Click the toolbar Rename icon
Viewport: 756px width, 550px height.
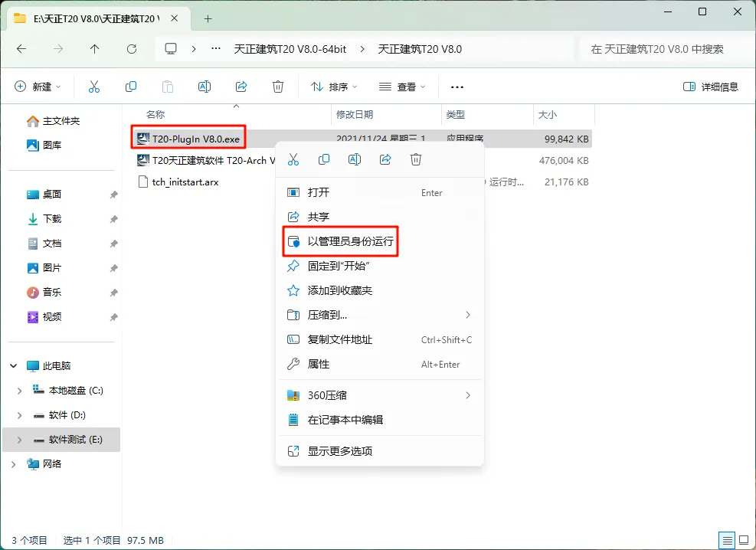click(x=205, y=87)
